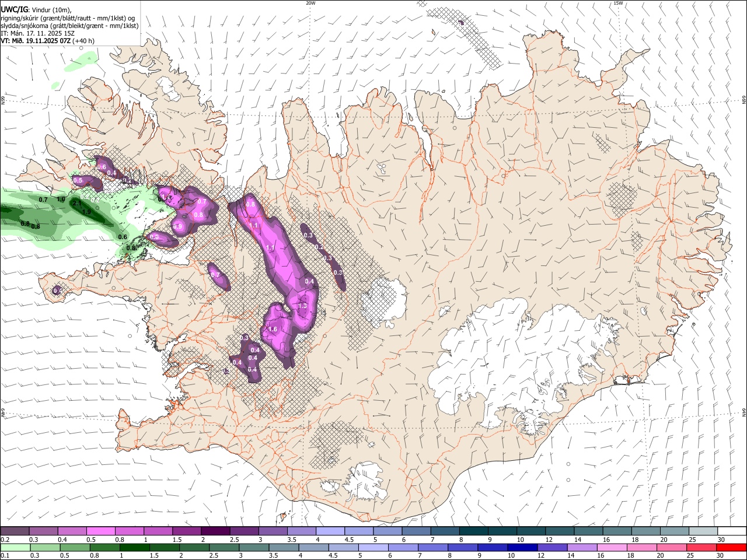Click the 'IT: Mán. 17. 11. 2025 15Z' line
Image resolution: width=747 pixels, height=560 pixels.
[37, 33]
